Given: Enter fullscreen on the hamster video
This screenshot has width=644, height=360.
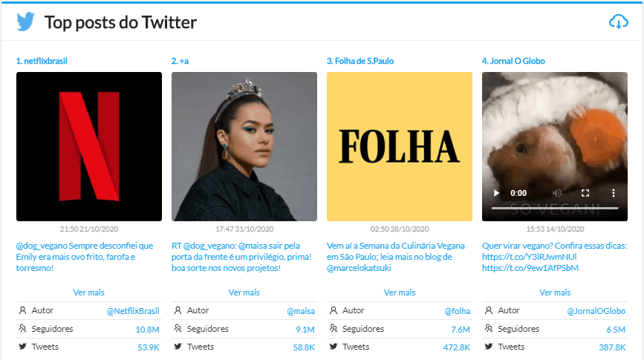Looking at the screenshot, I should pyautogui.click(x=585, y=193).
